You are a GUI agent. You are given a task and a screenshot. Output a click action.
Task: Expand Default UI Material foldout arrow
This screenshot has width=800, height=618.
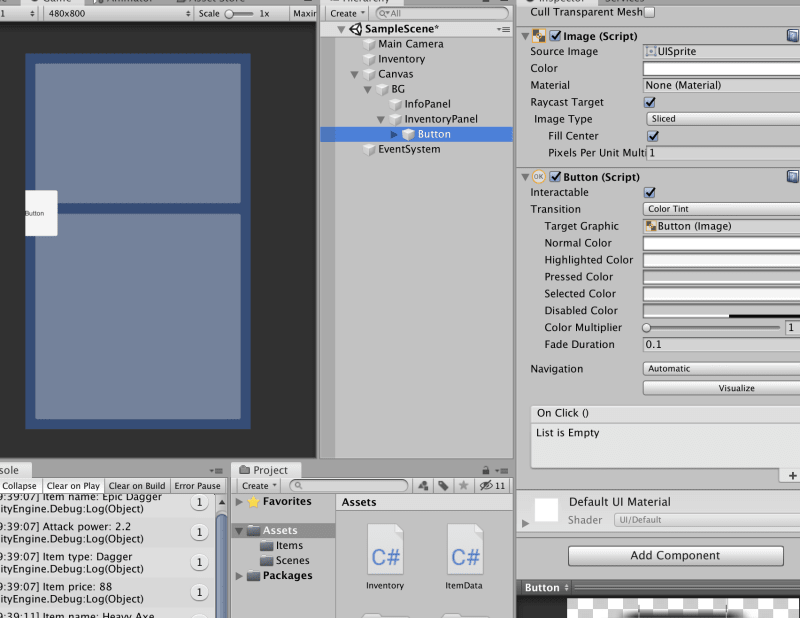[526, 523]
